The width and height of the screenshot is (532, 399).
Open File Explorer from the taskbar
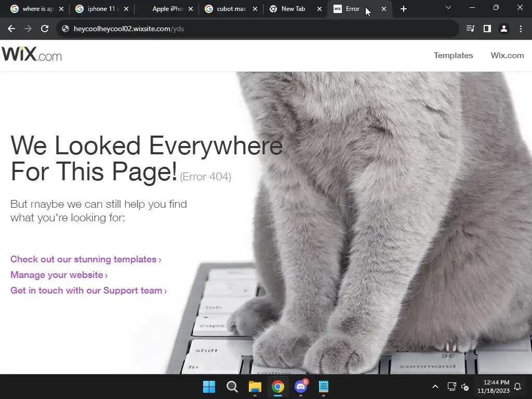pyautogui.click(x=255, y=387)
